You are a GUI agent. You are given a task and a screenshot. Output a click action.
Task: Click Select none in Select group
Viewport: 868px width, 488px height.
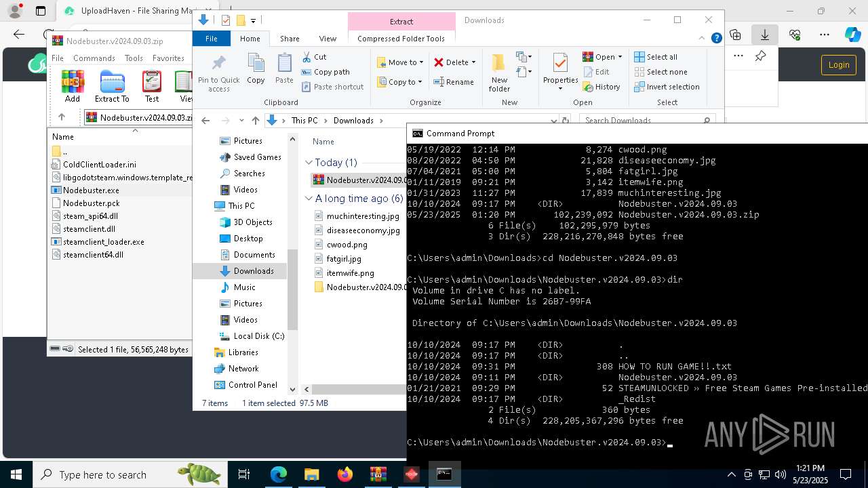click(660, 72)
